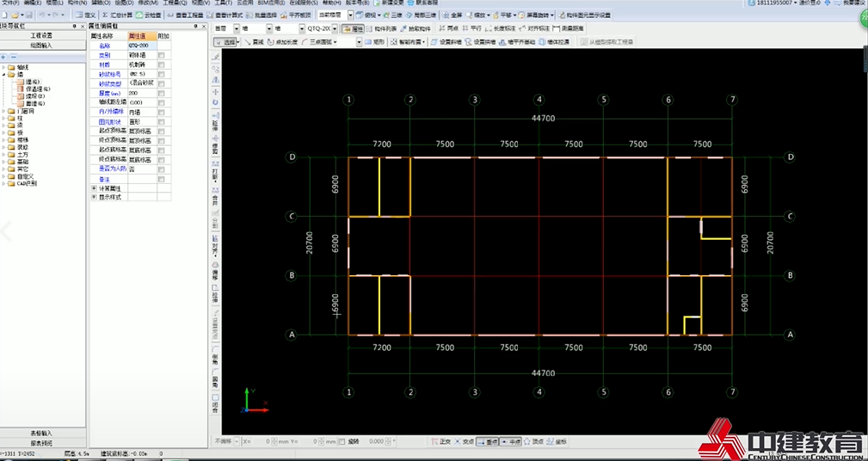Screen dimensions: 868x461
Task: Open the QTQ-200 component dropdown
Action: tap(333, 28)
